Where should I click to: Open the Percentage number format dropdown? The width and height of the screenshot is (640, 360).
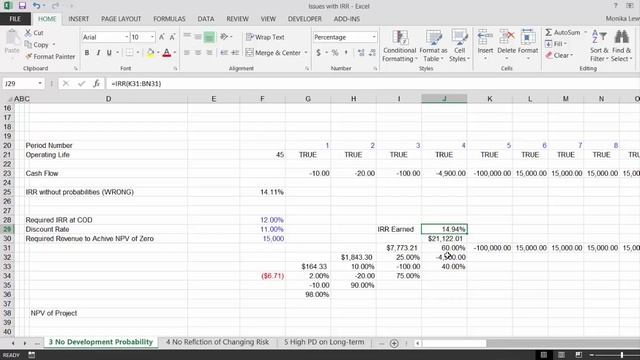click(x=374, y=37)
